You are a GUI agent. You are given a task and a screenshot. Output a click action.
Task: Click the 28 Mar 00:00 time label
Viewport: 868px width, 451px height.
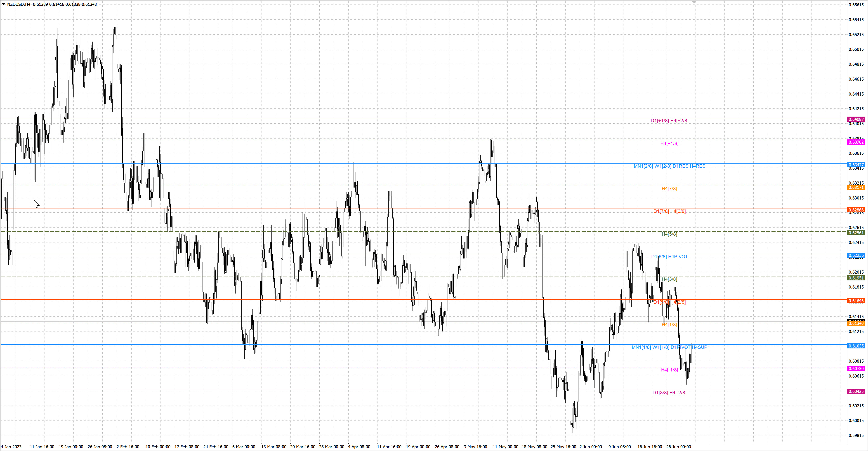tap(332, 447)
